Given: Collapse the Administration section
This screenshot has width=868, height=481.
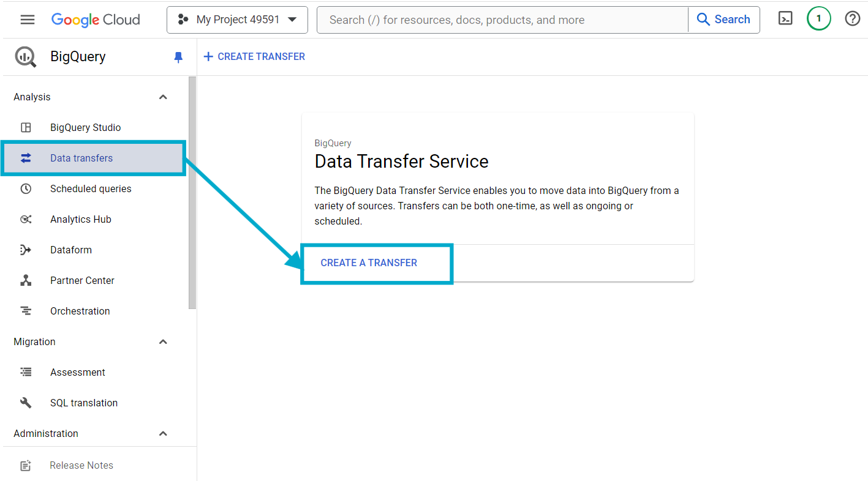Looking at the screenshot, I should point(163,433).
